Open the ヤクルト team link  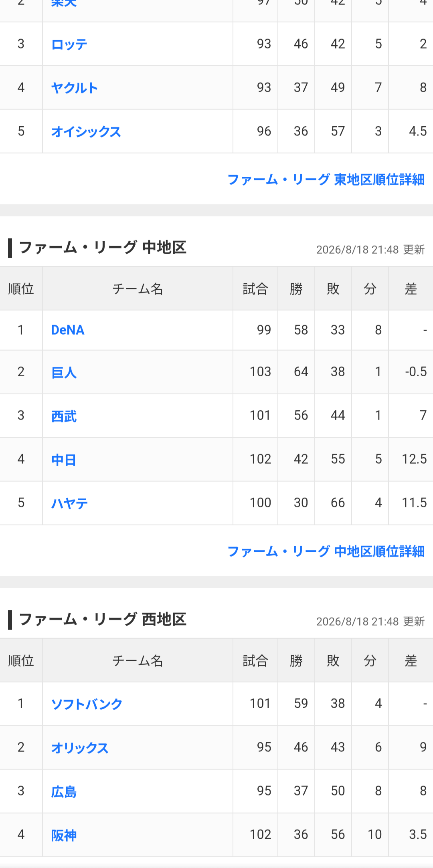75,88
